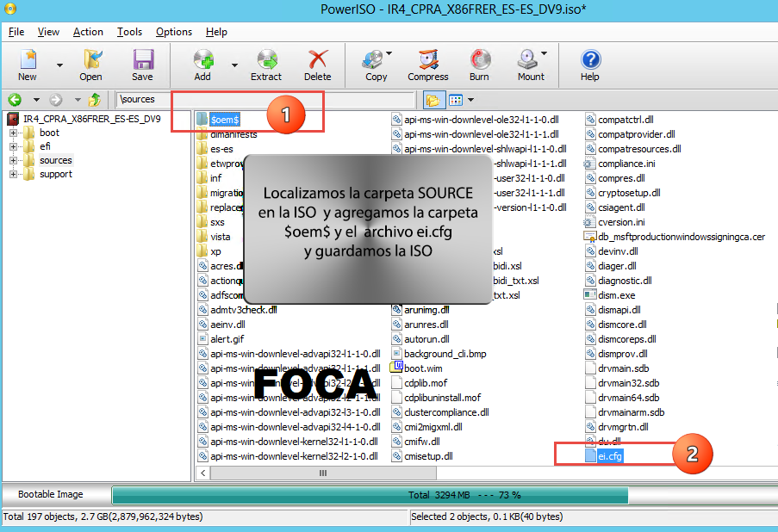
Task: Select the dism.exe file
Action: (616, 295)
